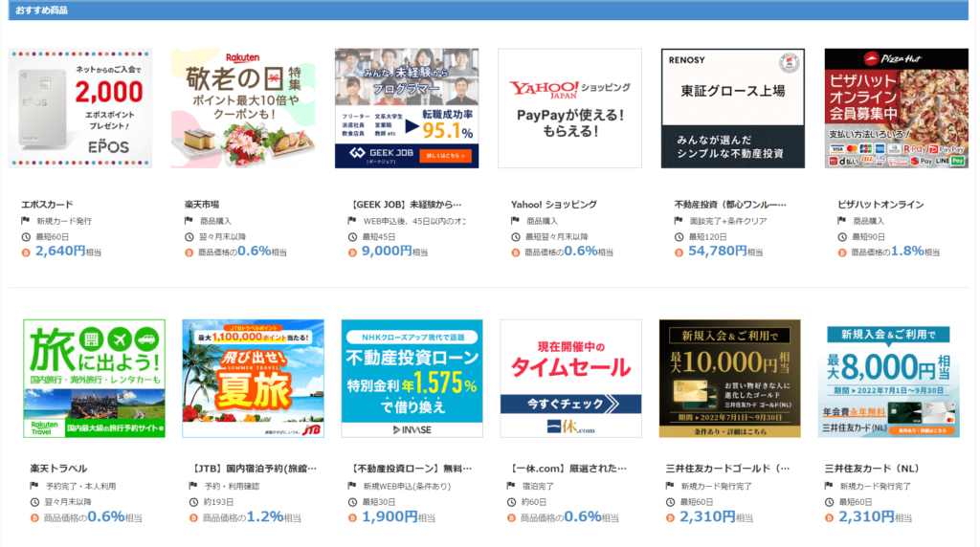Click the coin icon beside 商品価格の1.8%相当

(x=842, y=252)
